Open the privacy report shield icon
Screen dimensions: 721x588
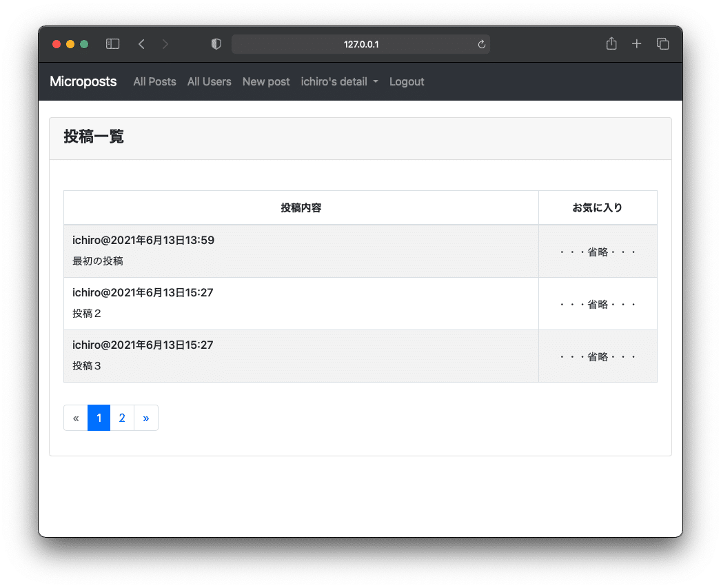(x=216, y=44)
